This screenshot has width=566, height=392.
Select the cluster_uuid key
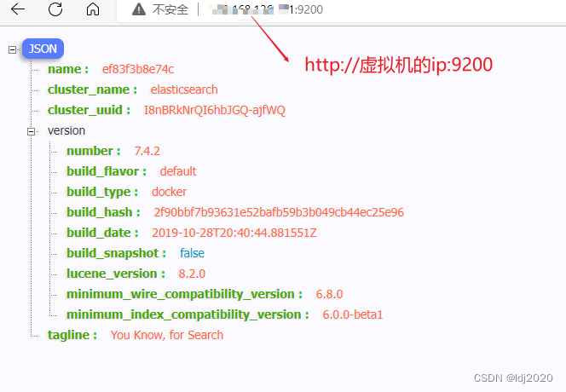[89, 110]
